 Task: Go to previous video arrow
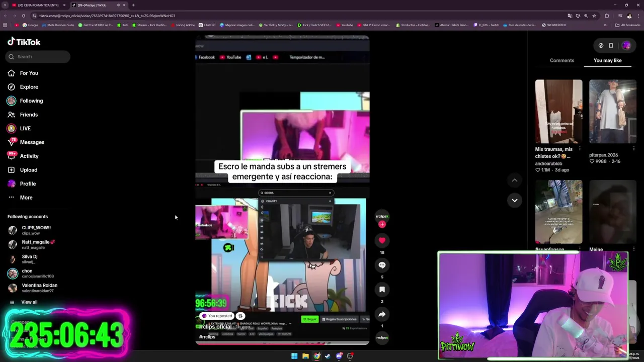pos(514,180)
